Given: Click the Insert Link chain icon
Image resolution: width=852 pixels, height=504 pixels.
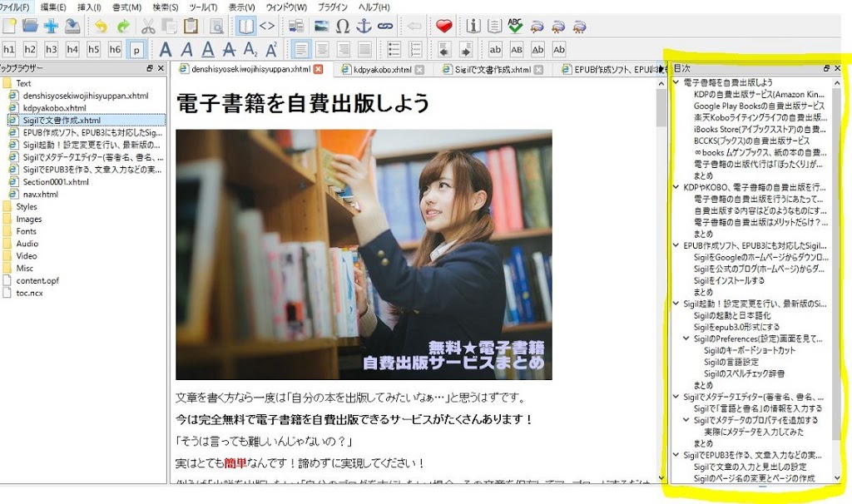Looking at the screenshot, I should click(384, 26).
